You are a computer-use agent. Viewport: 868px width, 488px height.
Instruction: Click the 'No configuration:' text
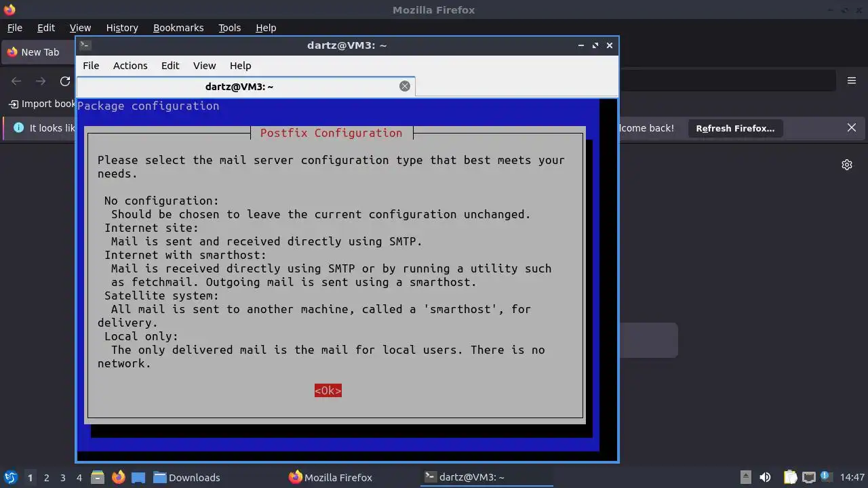pos(161,201)
